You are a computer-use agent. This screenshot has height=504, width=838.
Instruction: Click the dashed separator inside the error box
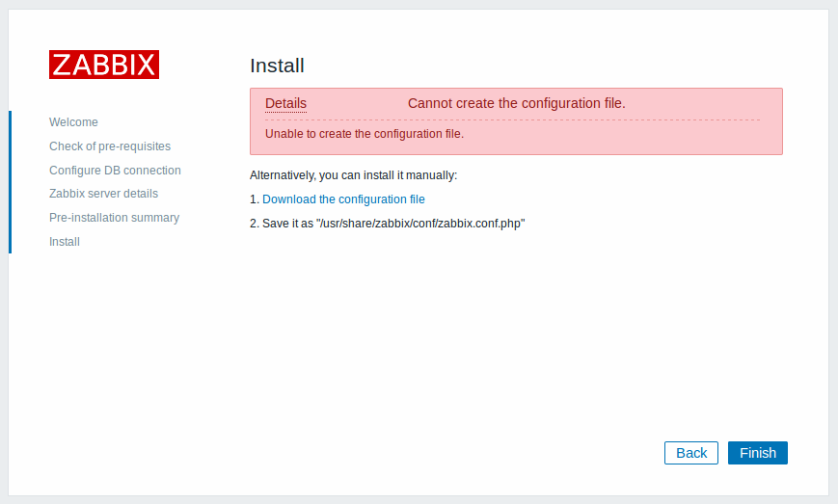512,120
